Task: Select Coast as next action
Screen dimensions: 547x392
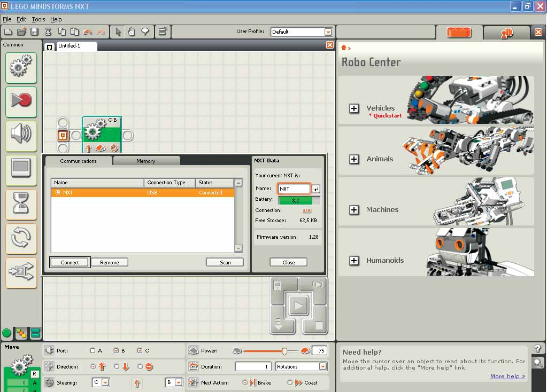Action: tap(290, 382)
